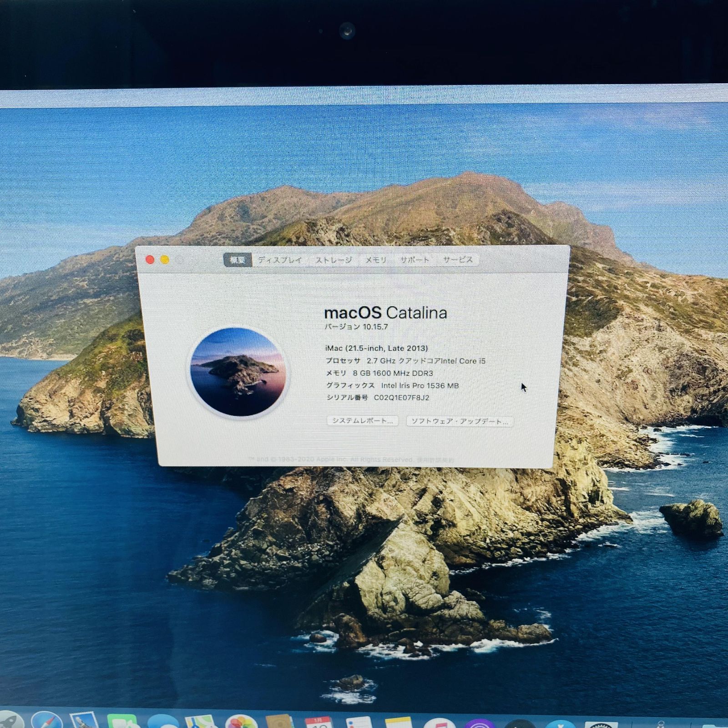The image size is (728, 728).
Task: Open the サポート tab
Action: pyautogui.click(x=415, y=260)
